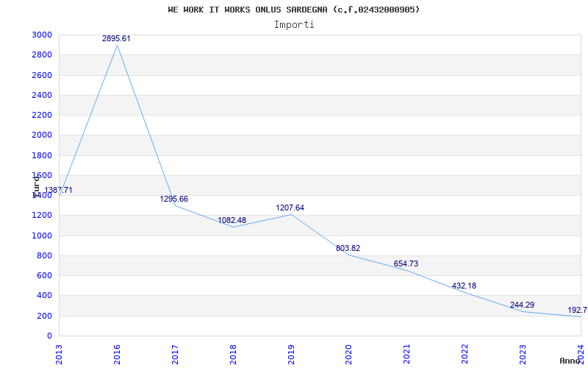Click the 200 y-axis tick label
The height and width of the screenshot is (368, 588).
point(44,316)
